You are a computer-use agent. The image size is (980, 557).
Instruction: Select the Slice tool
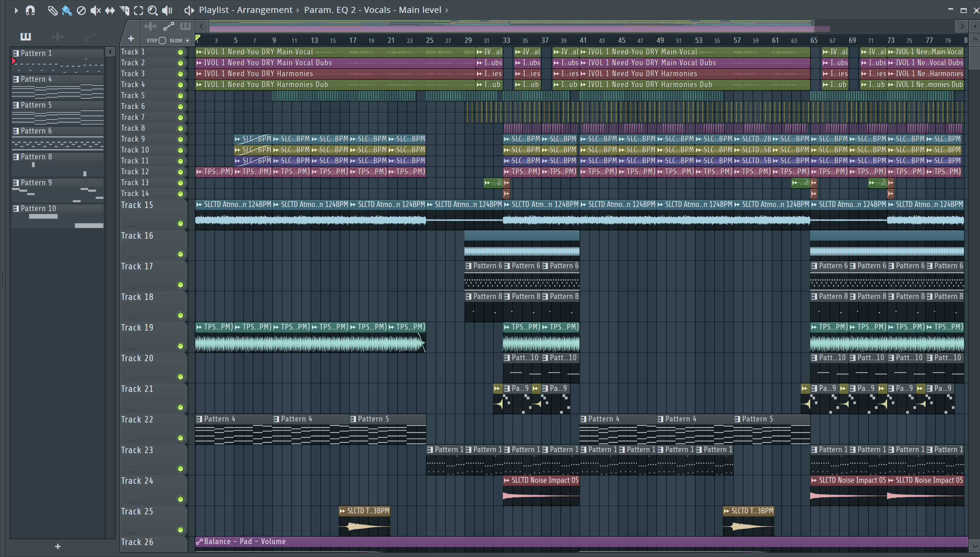[x=124, y=10]
